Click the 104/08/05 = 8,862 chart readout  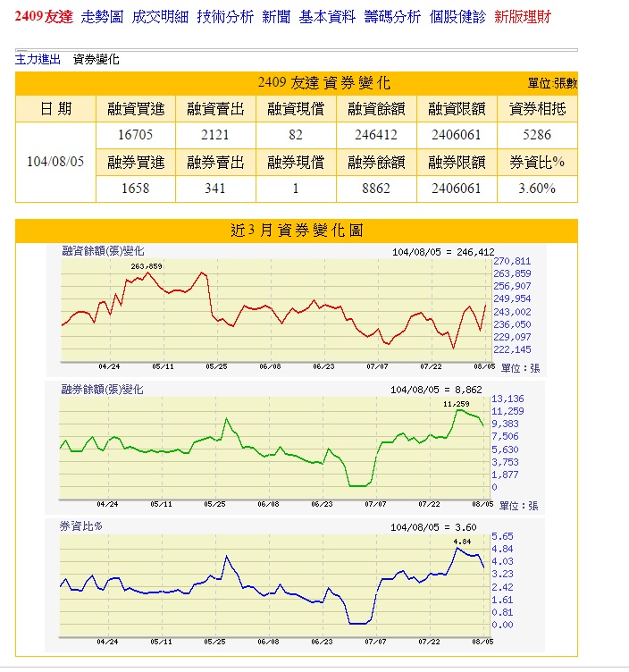pyautogui.click(x=436, y=390)
